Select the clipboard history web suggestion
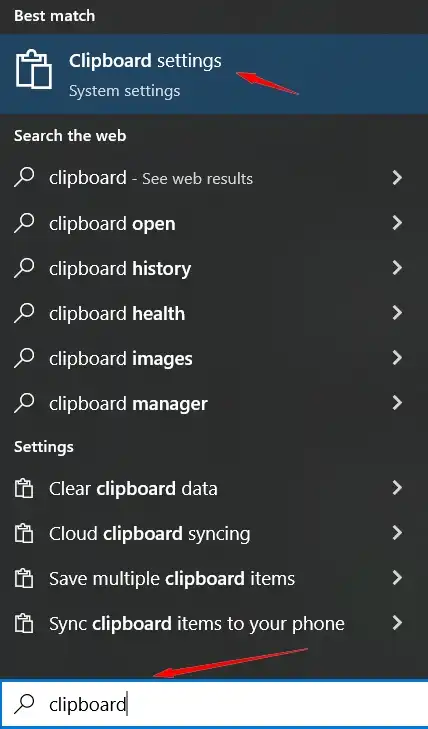This screenshot has width=428, height=729. tap(214, 268)
